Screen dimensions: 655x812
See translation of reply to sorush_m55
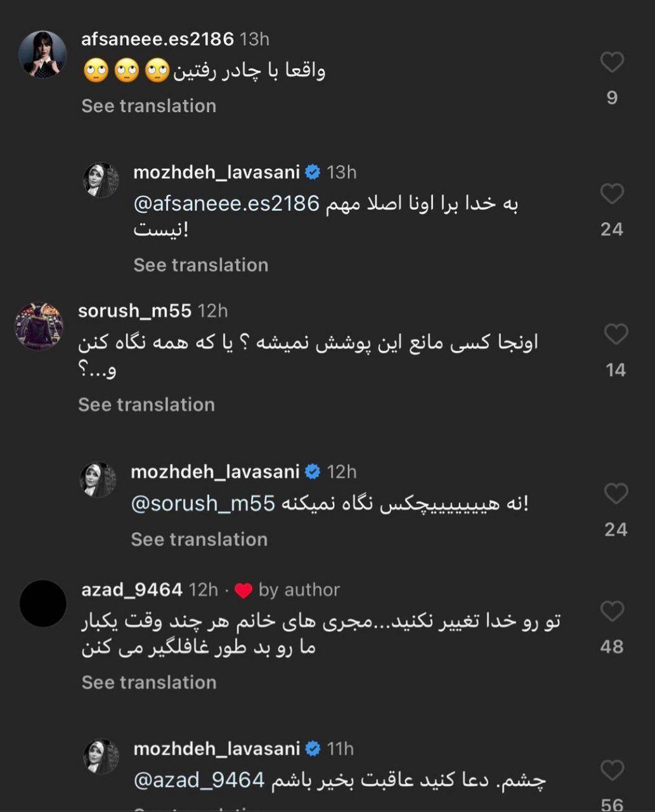click(x=199, y=539)
